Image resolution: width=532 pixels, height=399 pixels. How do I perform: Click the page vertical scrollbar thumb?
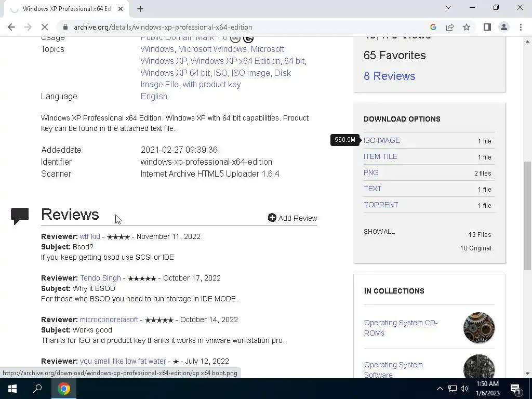(527, 216)
